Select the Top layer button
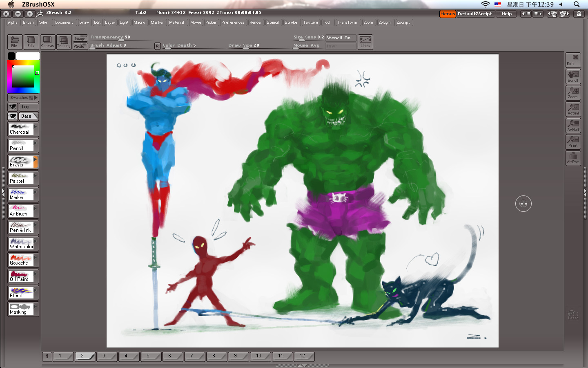Viewport: 588px width, 368px height. 28,107
